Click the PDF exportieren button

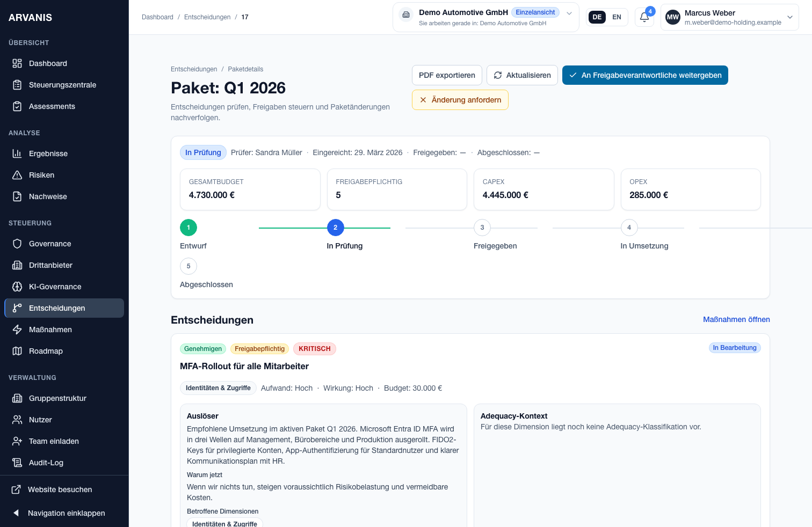(x=447, y=75)
